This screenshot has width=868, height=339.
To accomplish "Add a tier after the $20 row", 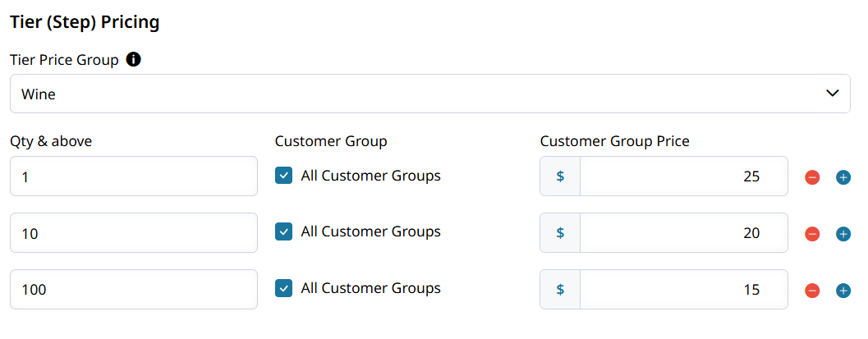I will point(843,234).
